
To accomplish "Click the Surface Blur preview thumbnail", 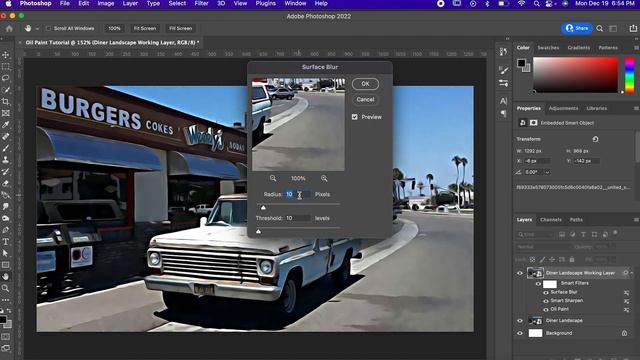I will (298, 124).
